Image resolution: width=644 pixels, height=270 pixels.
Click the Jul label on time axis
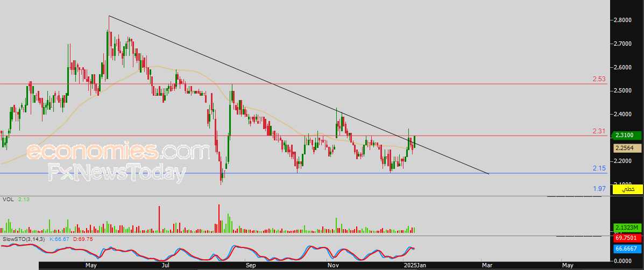coord(166,266)
